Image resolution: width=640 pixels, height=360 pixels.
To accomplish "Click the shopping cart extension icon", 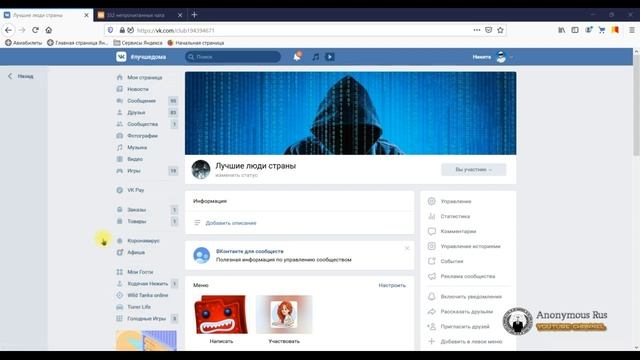I will click(602, 30).
